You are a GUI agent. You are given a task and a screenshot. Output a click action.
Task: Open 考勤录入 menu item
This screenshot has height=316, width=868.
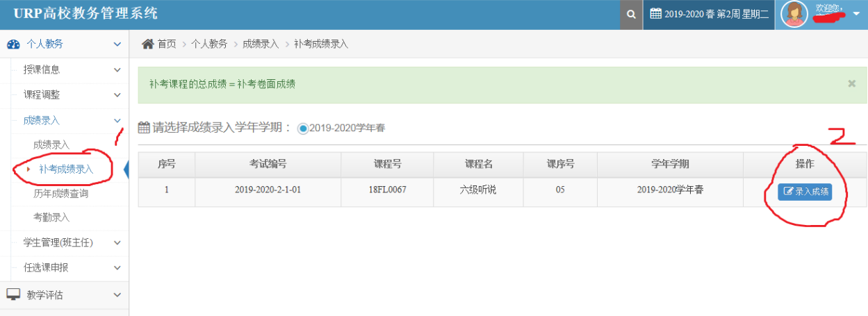pyautogui.click(x=51, y=217)
